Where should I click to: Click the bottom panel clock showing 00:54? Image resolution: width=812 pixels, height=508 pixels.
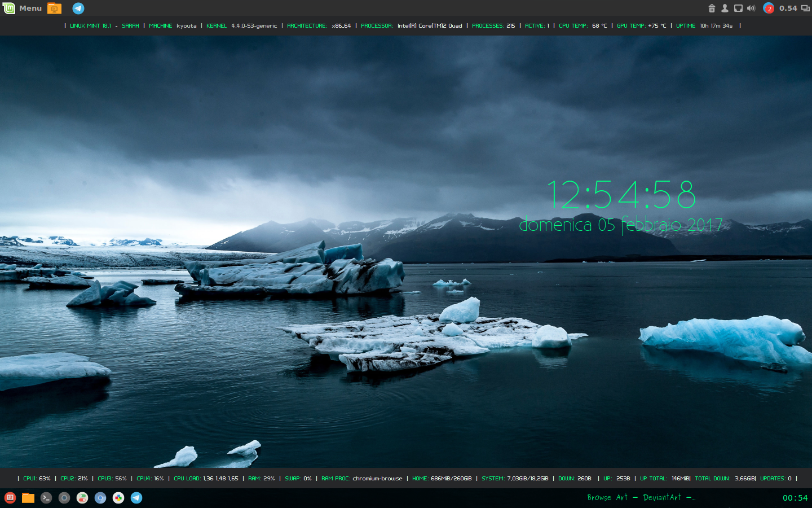795,498
